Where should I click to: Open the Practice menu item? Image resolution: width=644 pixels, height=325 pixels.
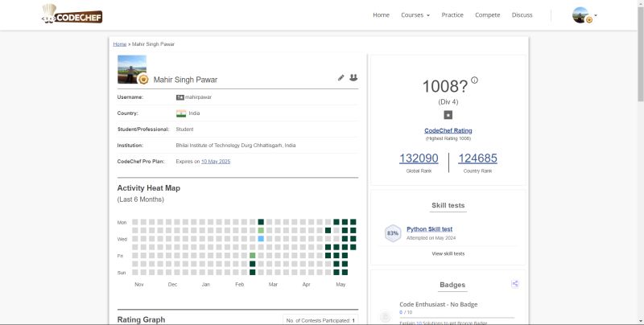[x=452, y=15]
